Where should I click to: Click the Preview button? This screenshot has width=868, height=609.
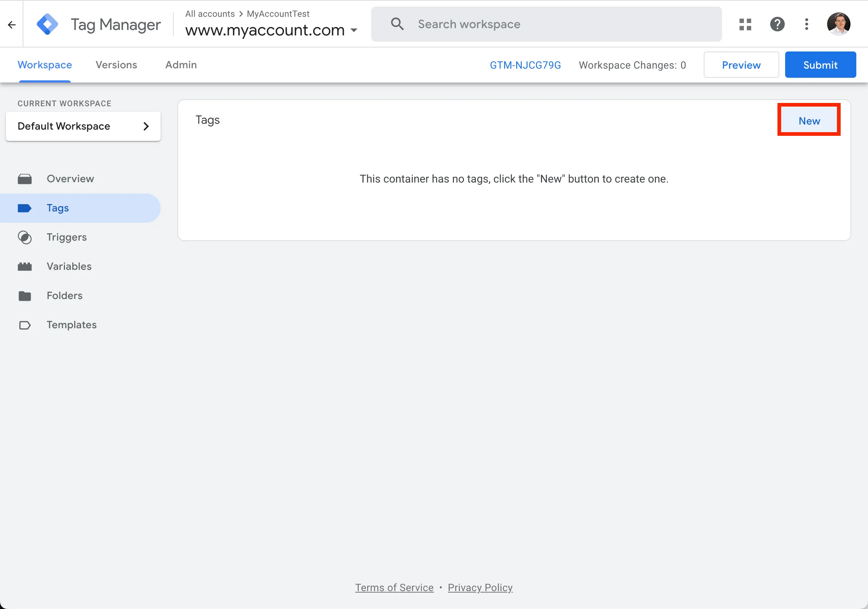[x=741, y=65]
